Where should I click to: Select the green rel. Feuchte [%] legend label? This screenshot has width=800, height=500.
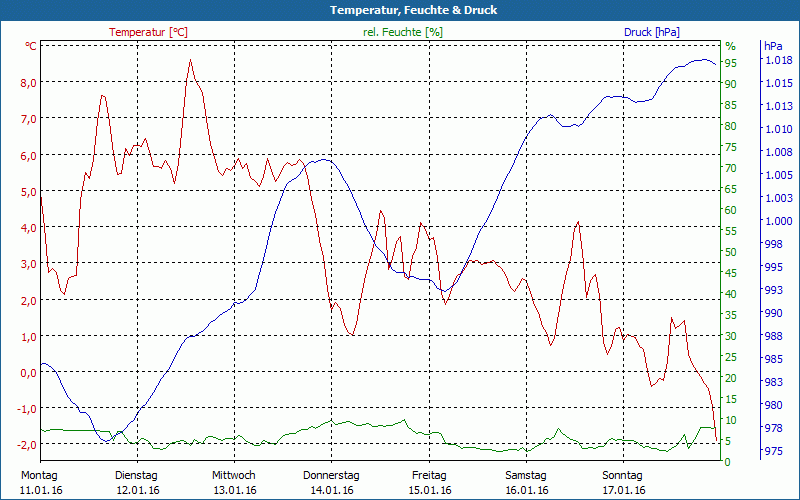click(x=403, y=32)
